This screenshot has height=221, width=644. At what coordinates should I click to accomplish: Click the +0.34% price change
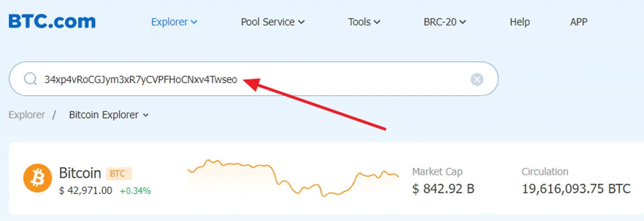coord(135,191)
